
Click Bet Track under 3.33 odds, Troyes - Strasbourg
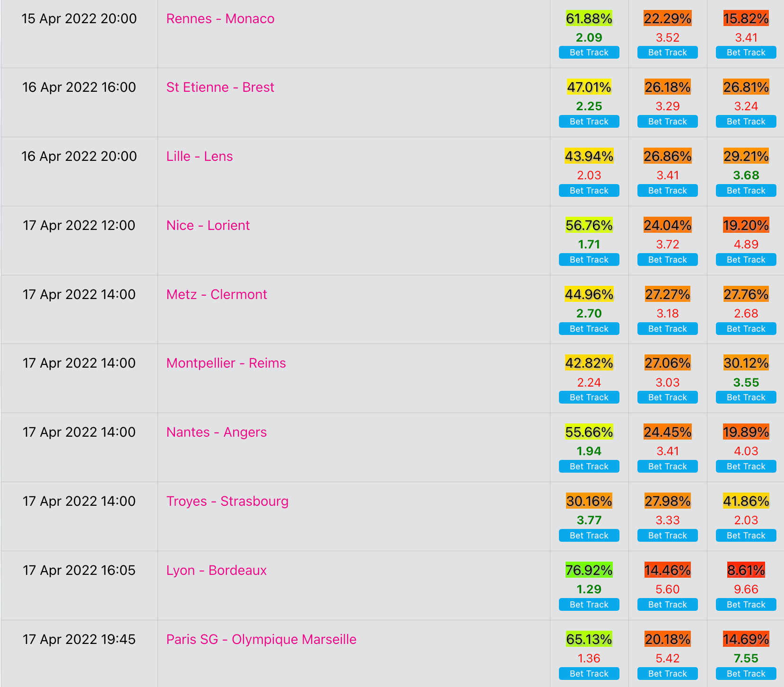click(x=668, y=536)
